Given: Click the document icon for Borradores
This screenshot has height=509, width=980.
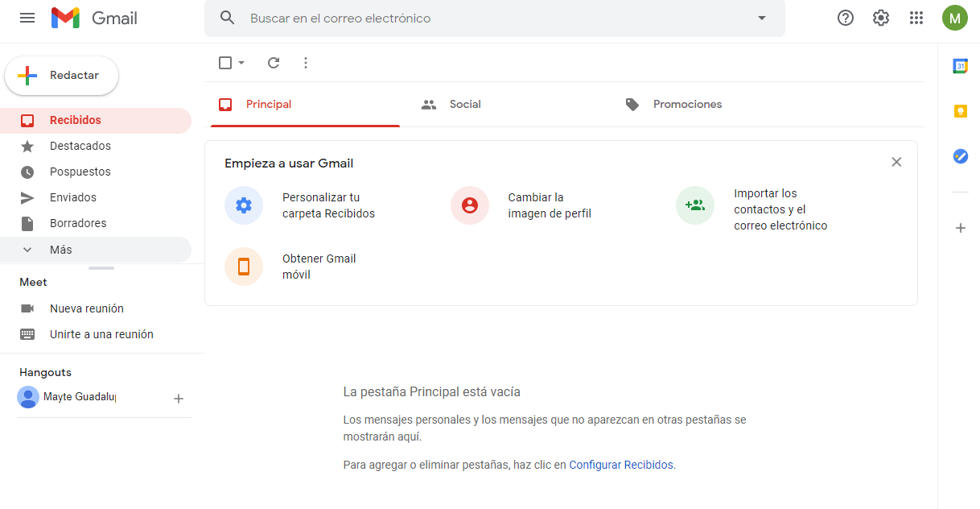Looking at the screenshot, I should pos(27,223).
